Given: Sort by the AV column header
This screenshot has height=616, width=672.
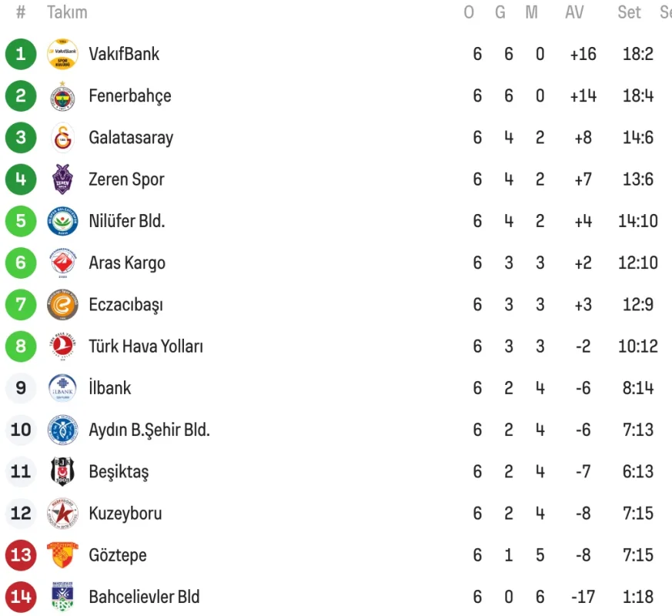Looking at the screenshot, I should click(x=574, y=12).
